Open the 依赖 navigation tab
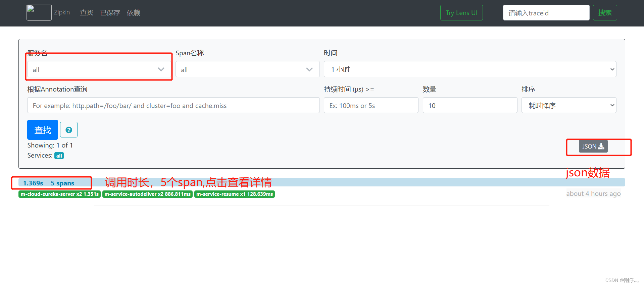 tap(134, 13)
